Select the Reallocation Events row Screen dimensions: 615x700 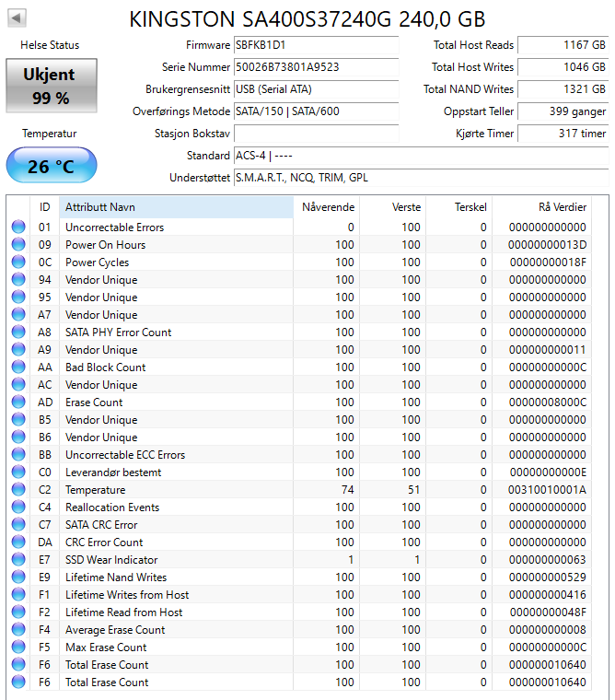click(x=301, y=507)
